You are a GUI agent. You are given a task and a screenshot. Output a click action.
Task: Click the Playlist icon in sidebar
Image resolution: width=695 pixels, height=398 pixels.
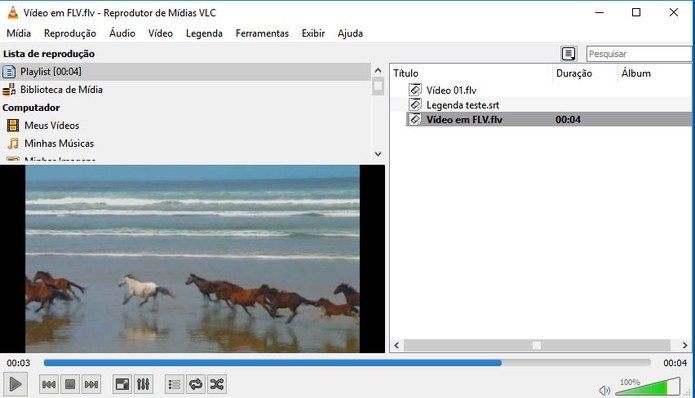[x=9, y=72]
